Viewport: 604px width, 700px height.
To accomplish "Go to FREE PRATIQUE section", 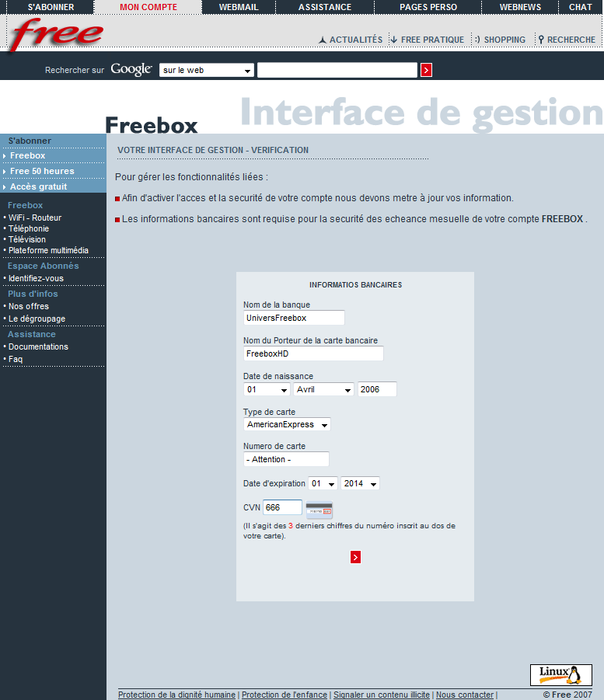I will tap(428, 40).
